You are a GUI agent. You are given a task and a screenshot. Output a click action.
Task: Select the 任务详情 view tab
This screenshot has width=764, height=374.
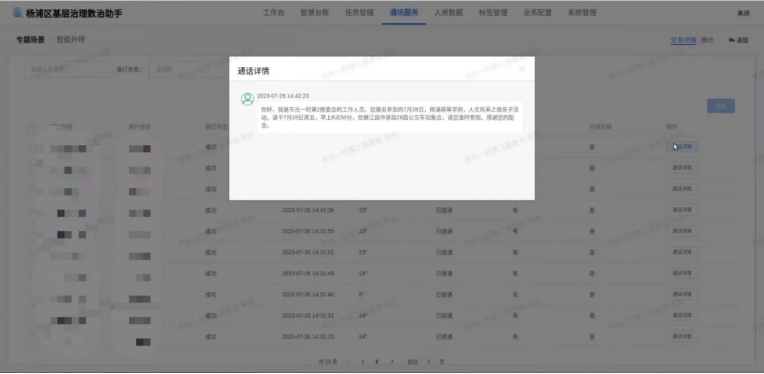(683, 40)
